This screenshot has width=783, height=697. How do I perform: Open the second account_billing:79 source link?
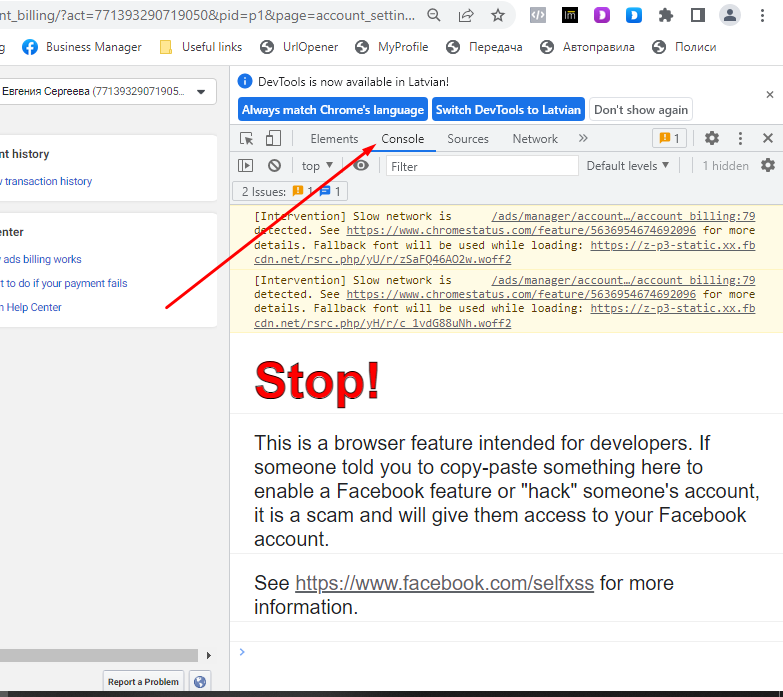click(623, 280)
